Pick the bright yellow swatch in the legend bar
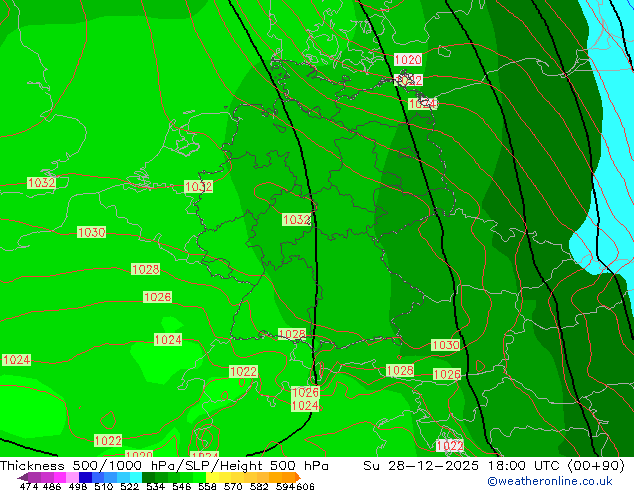The image size is (634, 490). [212, 477]
